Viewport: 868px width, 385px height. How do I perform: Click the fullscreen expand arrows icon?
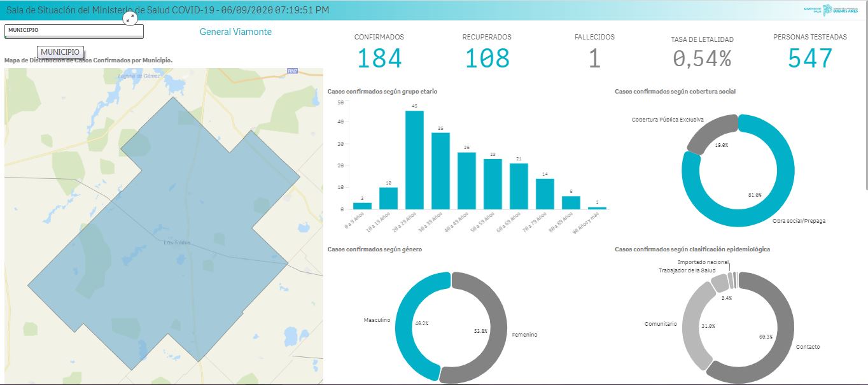130,18
